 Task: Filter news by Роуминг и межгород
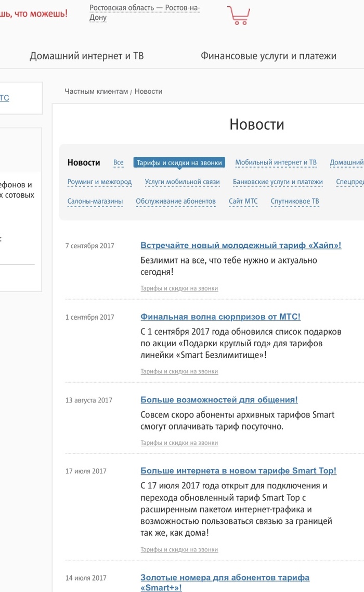(99, 182)
